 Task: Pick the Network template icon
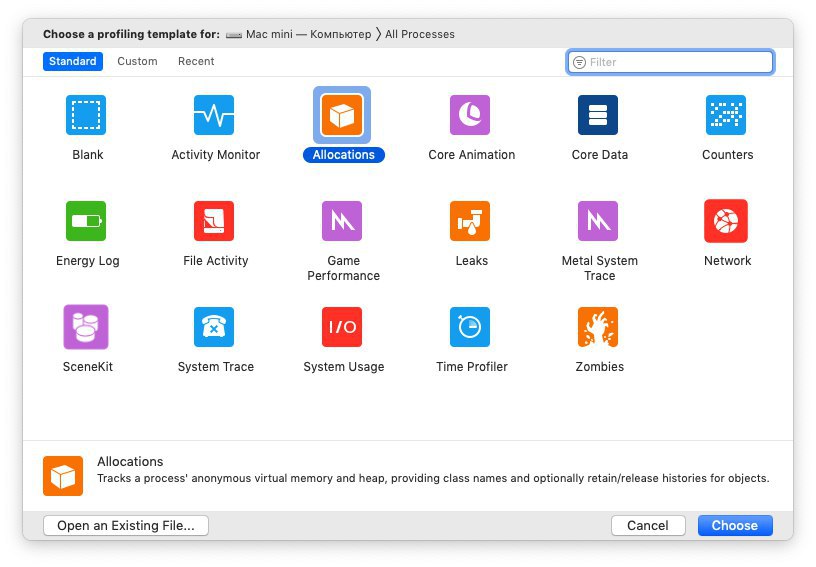(726, 221)
